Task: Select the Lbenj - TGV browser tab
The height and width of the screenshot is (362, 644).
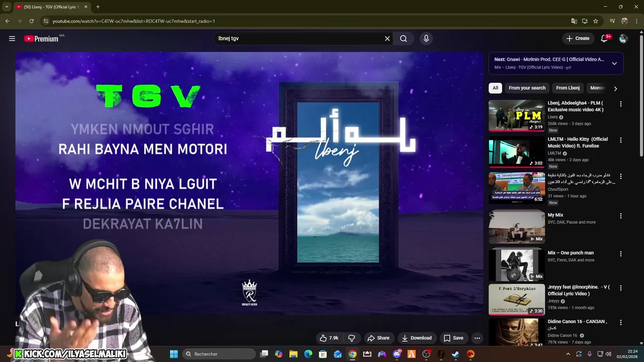Action: (51, 7)
